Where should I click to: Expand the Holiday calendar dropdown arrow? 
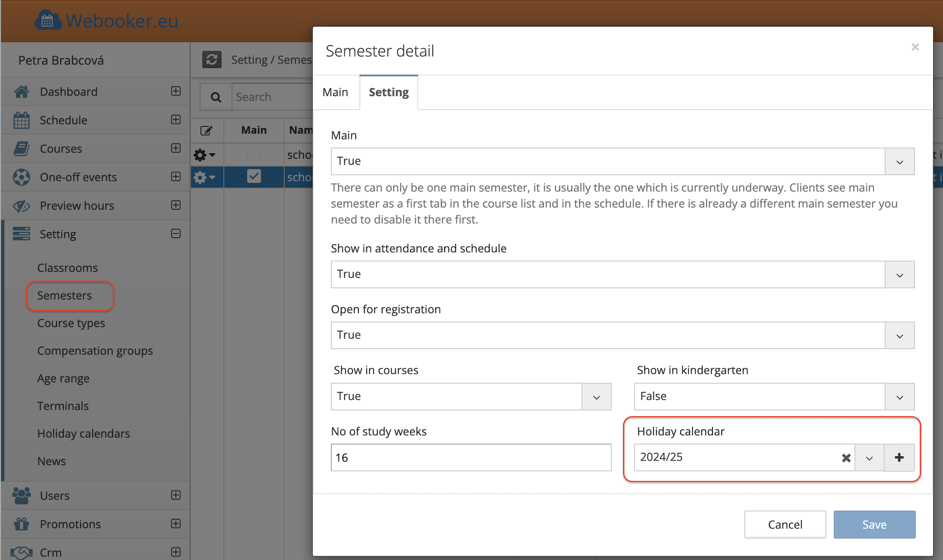869,458
